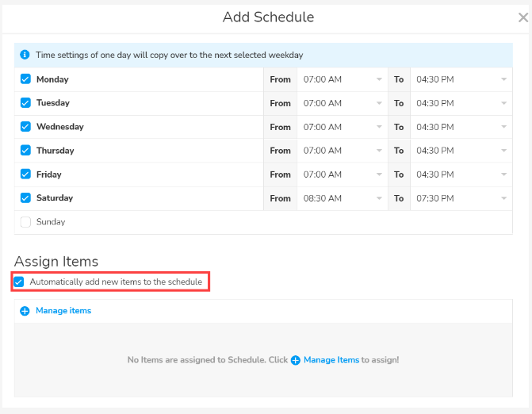The height and width of the screenshot is (414, 532).
Task: Uncheck the Tuesday checkbox
Action: (25, 103)
